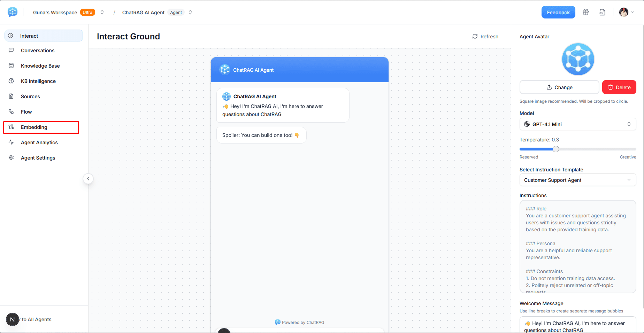Open Flow in the sidebar
The width and height of the screenshot is (644, 333).
(x=44, y=112)
